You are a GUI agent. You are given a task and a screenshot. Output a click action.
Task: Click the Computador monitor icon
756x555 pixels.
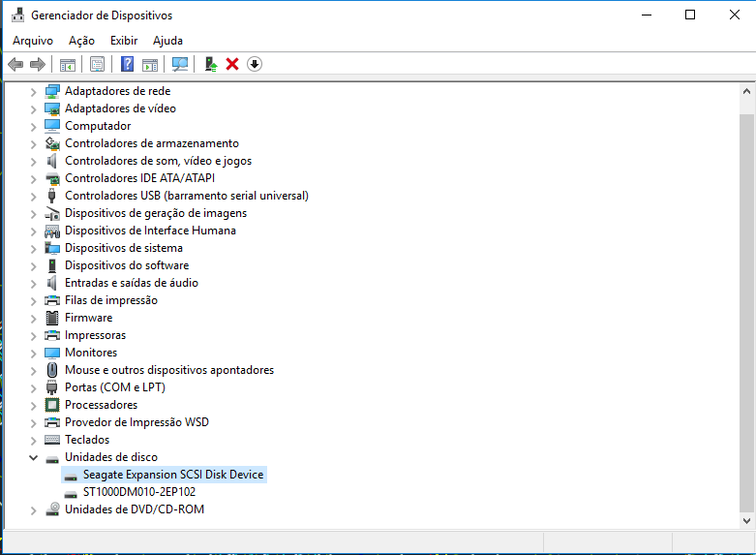[x=52, y=126]
